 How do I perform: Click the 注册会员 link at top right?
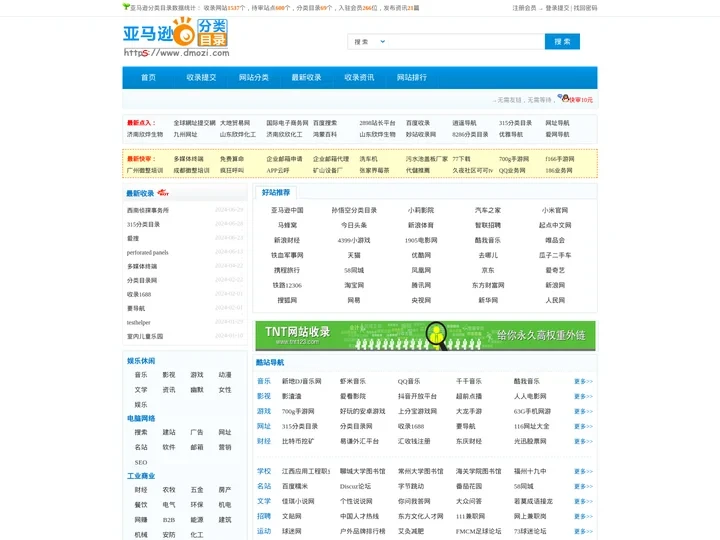click(524, 8)
